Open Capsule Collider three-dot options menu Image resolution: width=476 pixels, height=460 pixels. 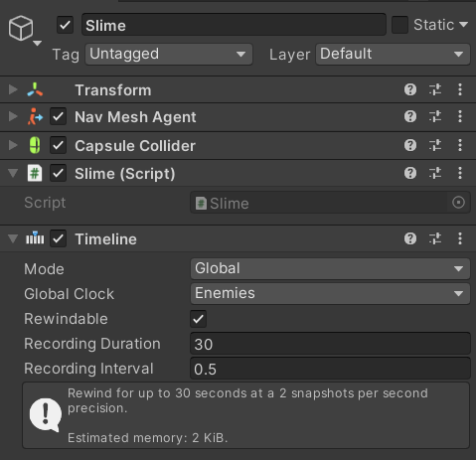[x=460, y=145]
